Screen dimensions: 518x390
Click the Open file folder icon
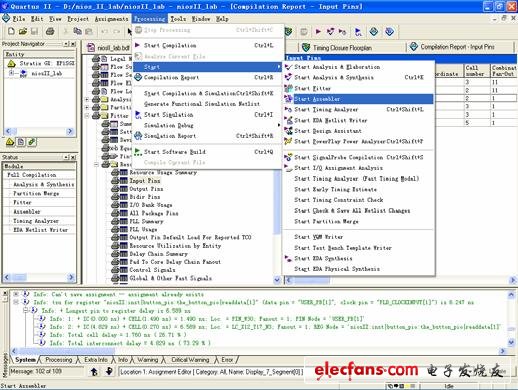23,31
